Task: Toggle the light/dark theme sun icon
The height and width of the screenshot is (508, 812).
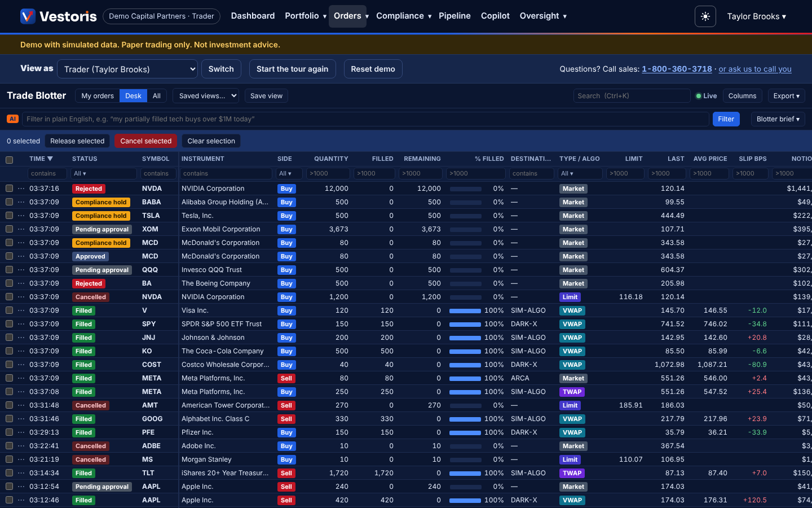Action: click(x=705, y=16)
